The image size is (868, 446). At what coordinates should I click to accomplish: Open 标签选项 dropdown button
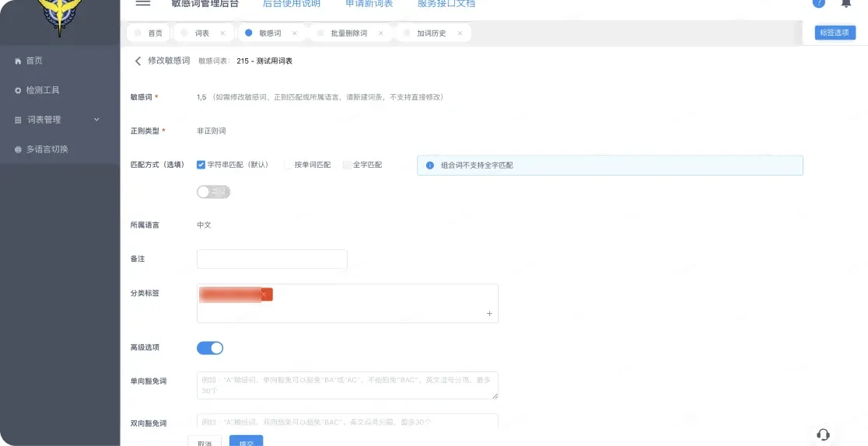[x=835, y=33]
